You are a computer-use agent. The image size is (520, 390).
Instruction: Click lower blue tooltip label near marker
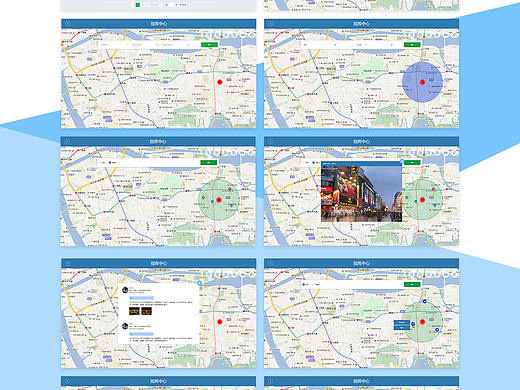(402, 327)
